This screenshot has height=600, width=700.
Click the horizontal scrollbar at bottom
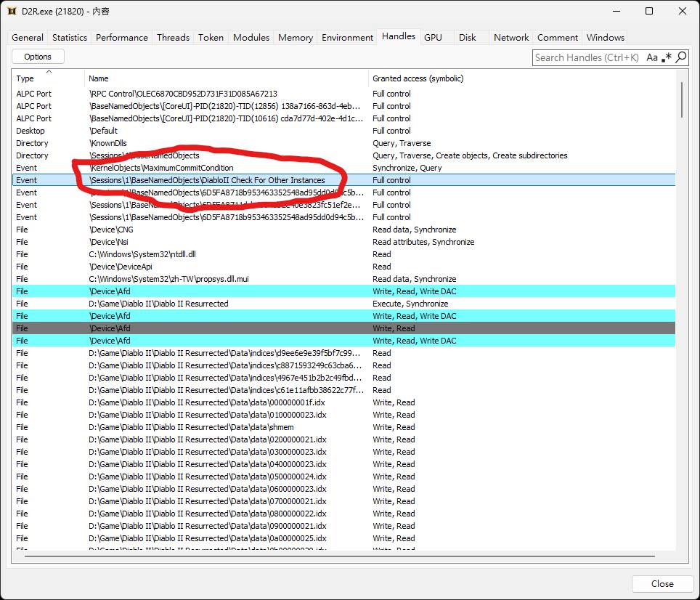[339, 556]
